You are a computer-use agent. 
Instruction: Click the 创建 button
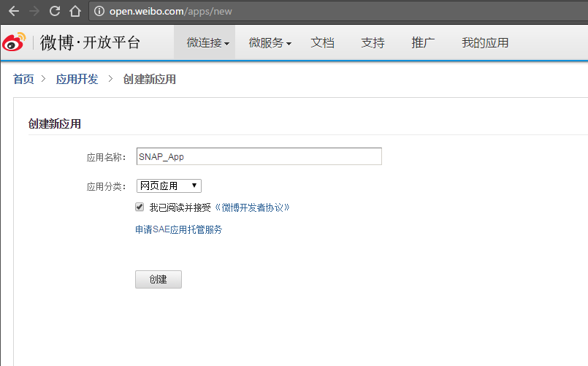coord(159,279)
